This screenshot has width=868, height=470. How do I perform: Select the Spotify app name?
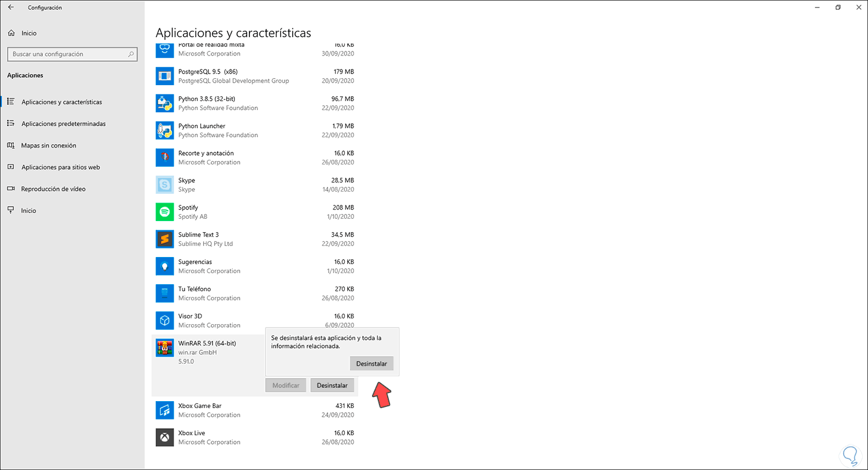click(x=188, y=207)
